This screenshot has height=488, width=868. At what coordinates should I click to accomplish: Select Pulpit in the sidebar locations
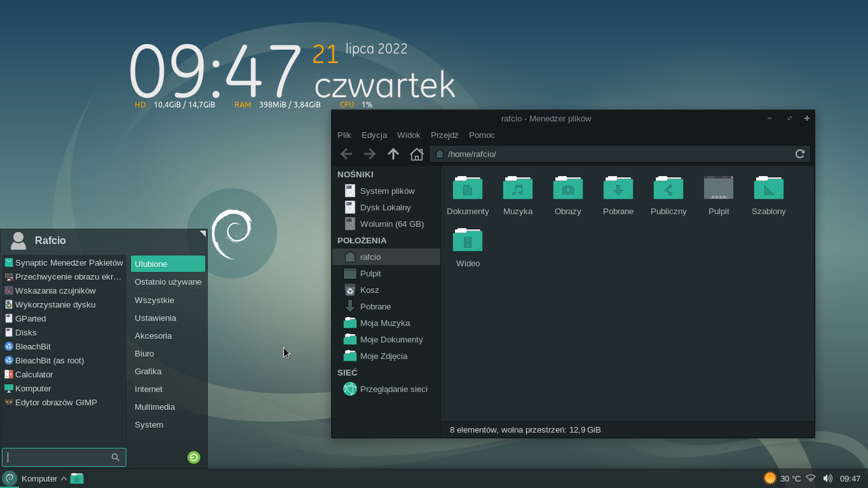point(387,273)
